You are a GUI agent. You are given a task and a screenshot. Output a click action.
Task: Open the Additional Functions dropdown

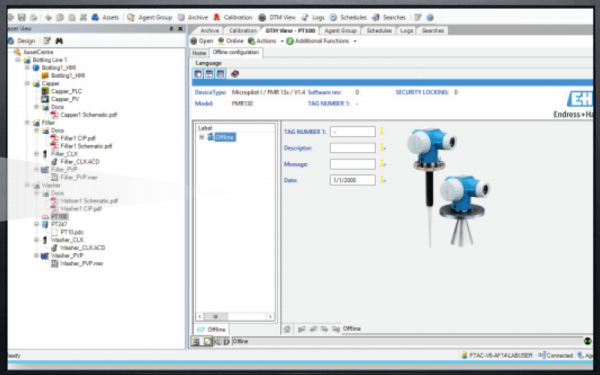321,41
